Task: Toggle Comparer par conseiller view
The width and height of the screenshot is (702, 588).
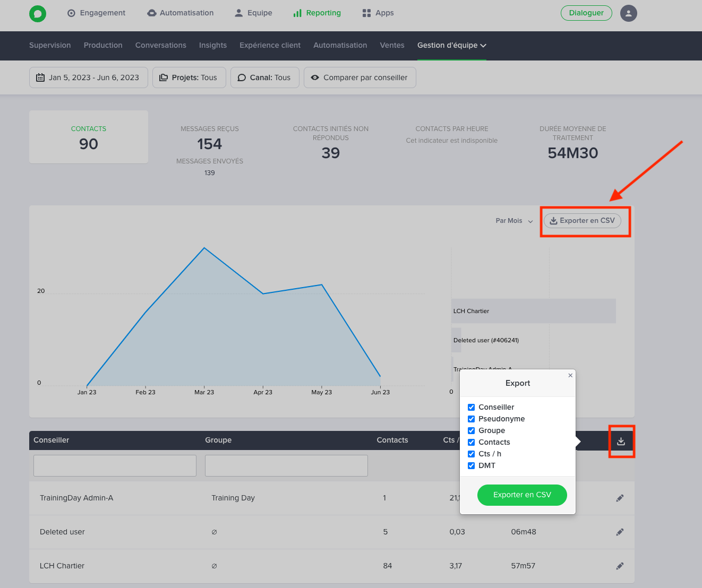Action: [360, 77]
